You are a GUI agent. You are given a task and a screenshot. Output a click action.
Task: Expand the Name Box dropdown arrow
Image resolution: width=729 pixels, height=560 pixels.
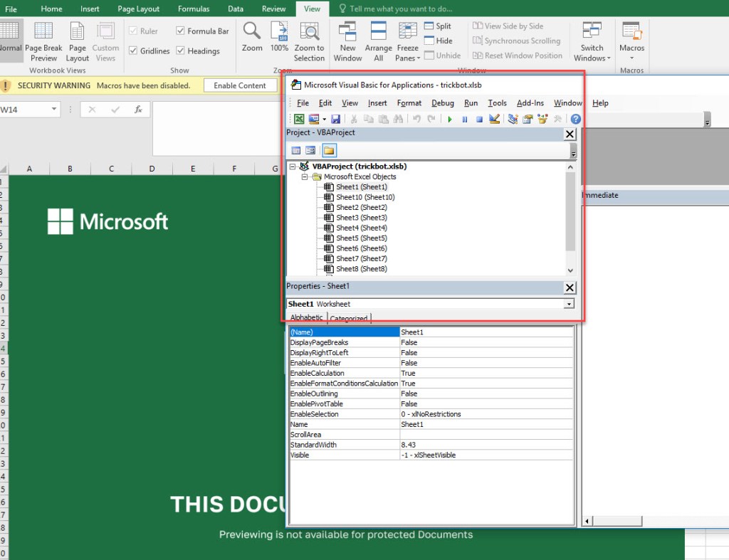coord(55,110)
